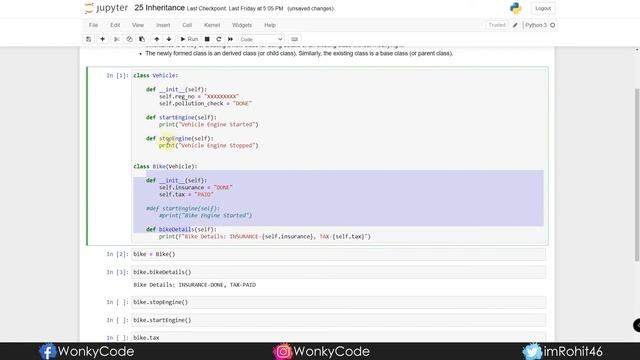Image resolution: width=640 pixels, height=360 pixels.
Task: Copy selected cells icon
Action: pos(129,39)
